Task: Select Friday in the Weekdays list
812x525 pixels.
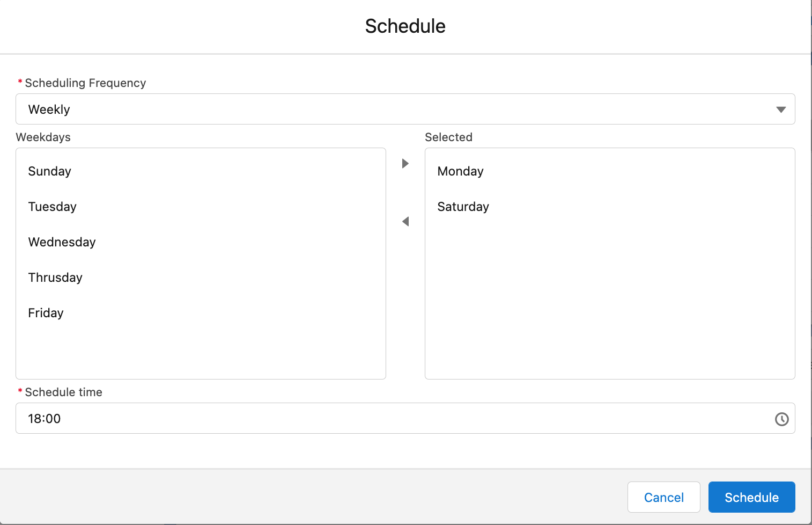Action: (46, 313)
